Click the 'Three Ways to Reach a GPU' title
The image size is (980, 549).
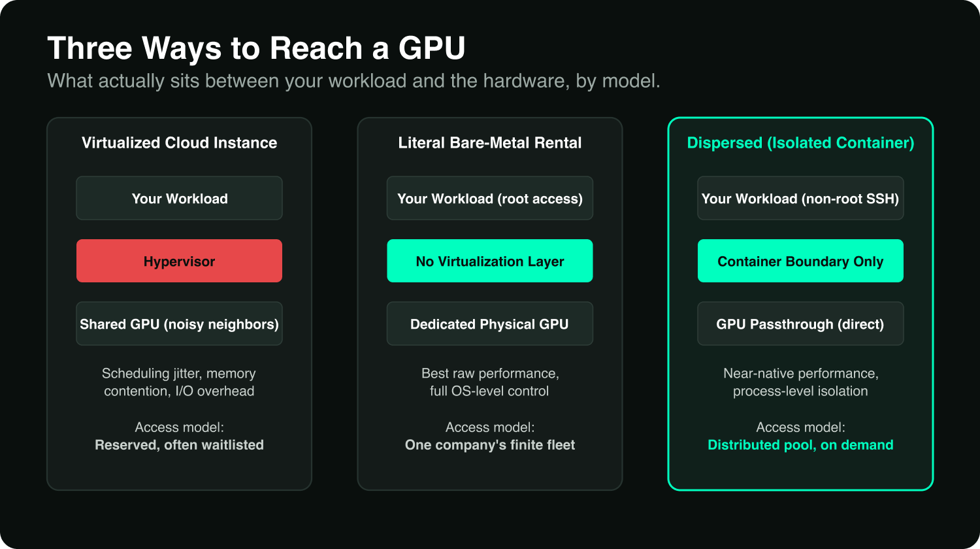pos(256,48)
